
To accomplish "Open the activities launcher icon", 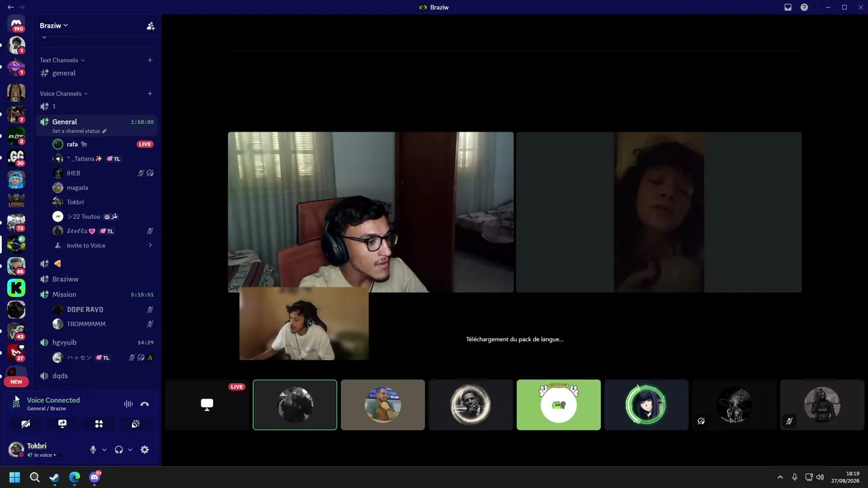I will pyautogui.click(x=99, y=424).
